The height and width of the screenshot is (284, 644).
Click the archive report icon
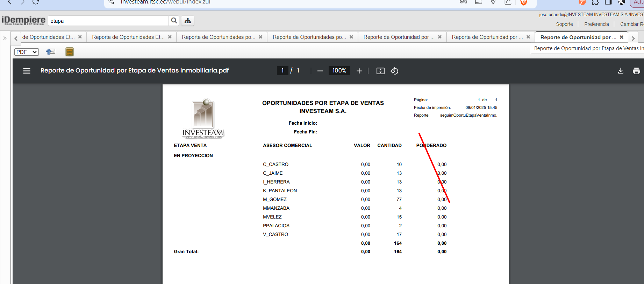tap(70, 52)
